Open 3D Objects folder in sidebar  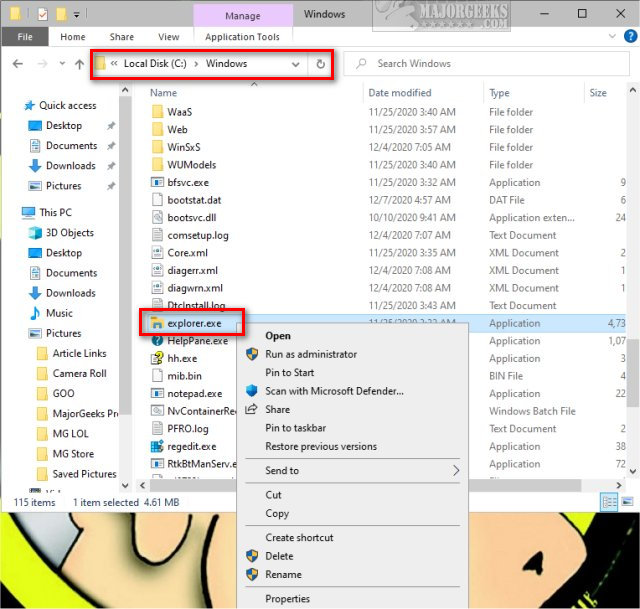[70, 233]
